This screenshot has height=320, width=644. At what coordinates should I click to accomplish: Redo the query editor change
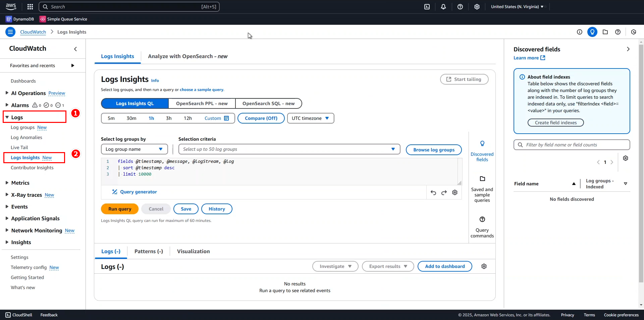point(444,192)
